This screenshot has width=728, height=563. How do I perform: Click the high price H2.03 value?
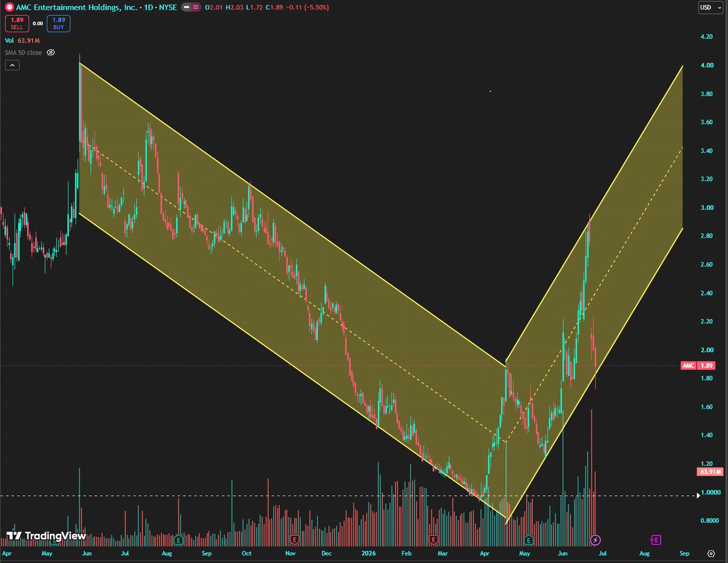[x=235, y=7]
